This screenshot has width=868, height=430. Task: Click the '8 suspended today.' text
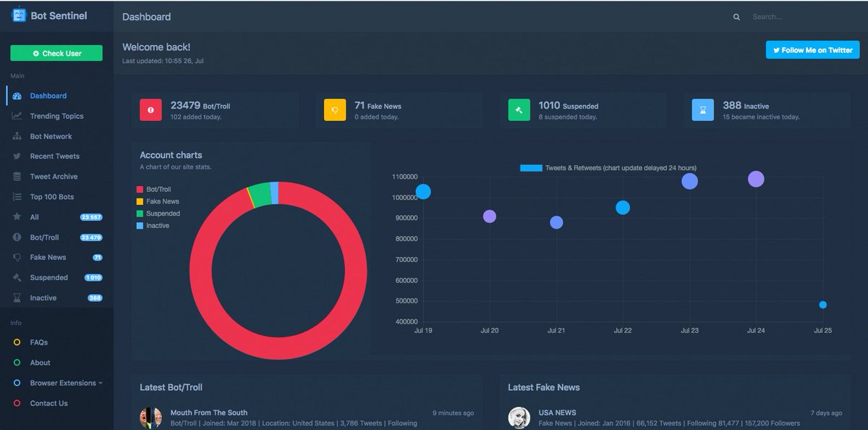click(x=568, y=117)
